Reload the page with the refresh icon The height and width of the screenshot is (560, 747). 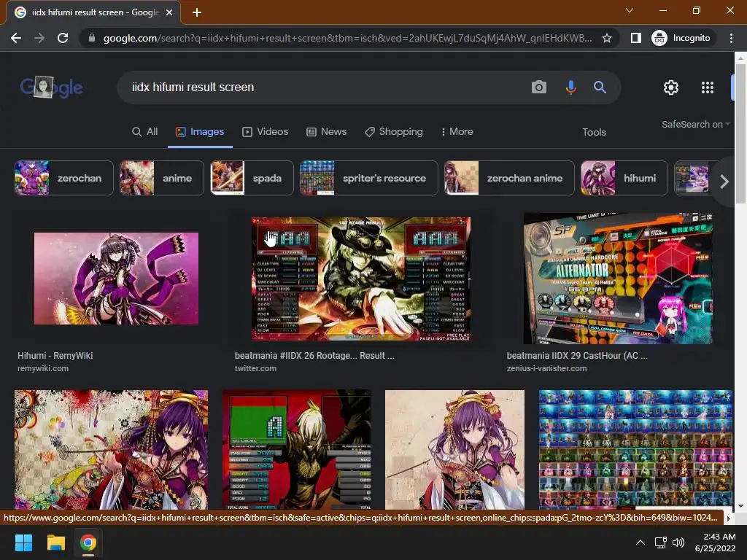click(63, 38)
